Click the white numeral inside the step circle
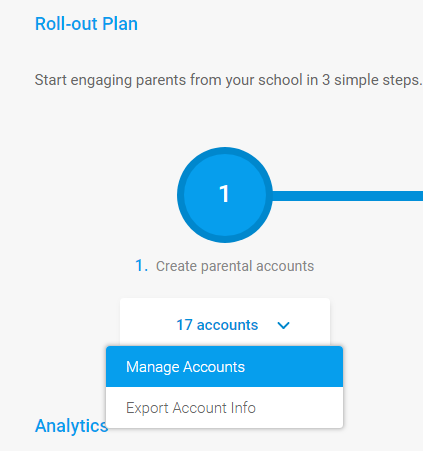The image size is (423, 451). pyautogui.click(x=224, y=194)
